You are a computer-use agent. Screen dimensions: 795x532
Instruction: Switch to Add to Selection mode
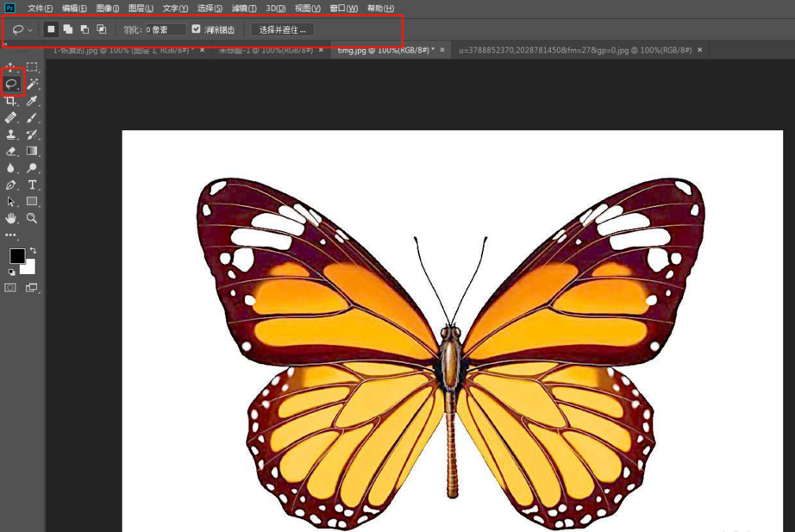click(x=67, y=29)
